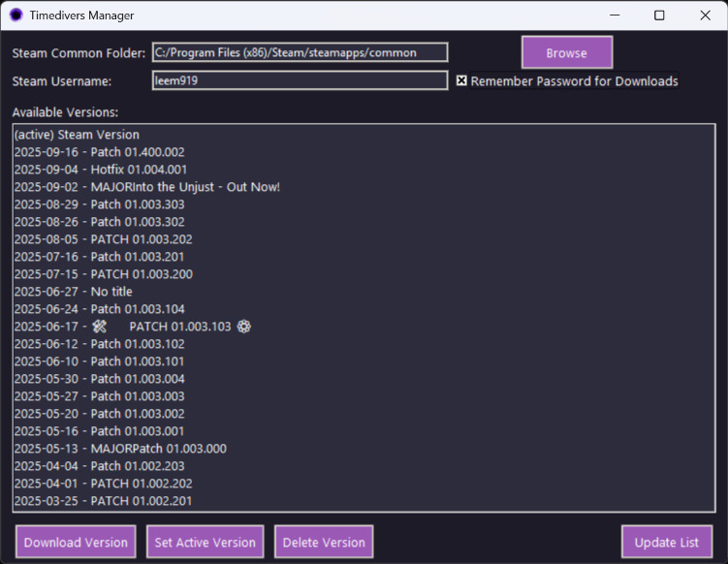Image resolution: width=728 pixels, height=564 pixels.
Task: Click the Browse button
Action: pos(567,52)
